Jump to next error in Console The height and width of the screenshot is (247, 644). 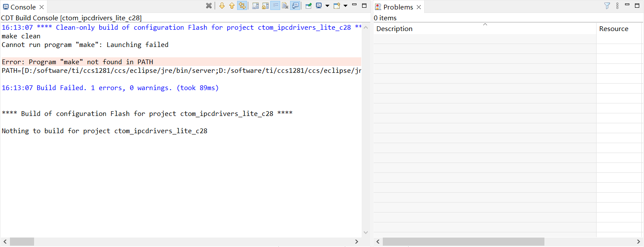[x=222, y=6]
